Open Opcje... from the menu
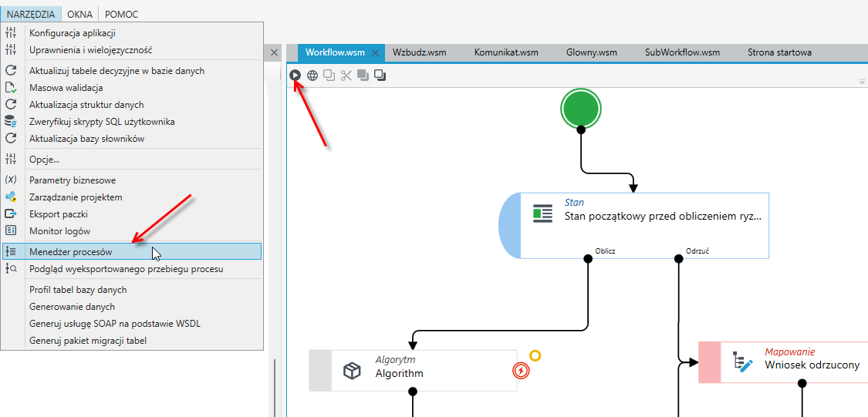Screen dimensions: 868x417 coord(132,160)
